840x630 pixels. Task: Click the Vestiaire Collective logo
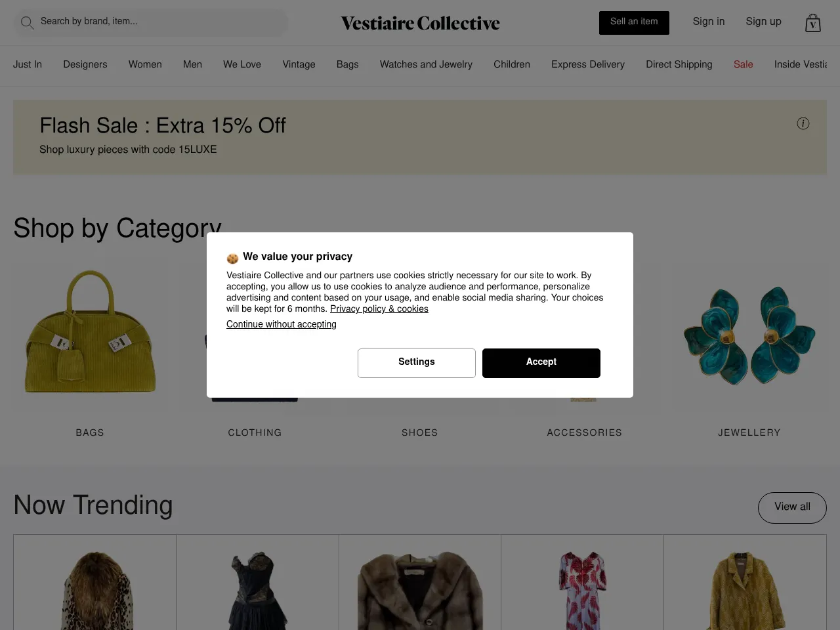pos(420,23)
